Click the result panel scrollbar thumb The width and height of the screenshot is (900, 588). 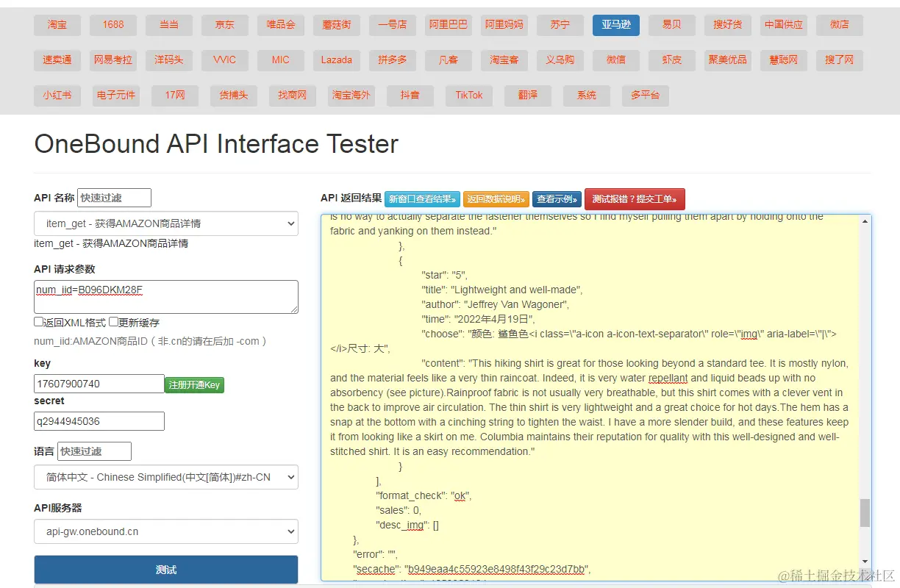865,513
